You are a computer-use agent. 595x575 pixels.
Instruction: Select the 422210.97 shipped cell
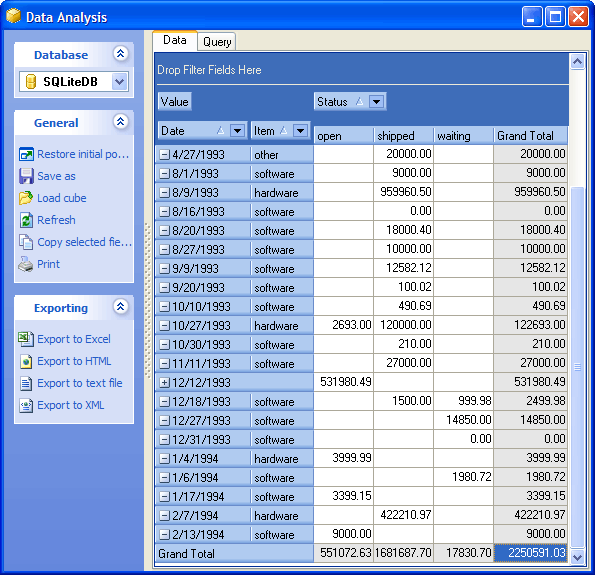403,515
